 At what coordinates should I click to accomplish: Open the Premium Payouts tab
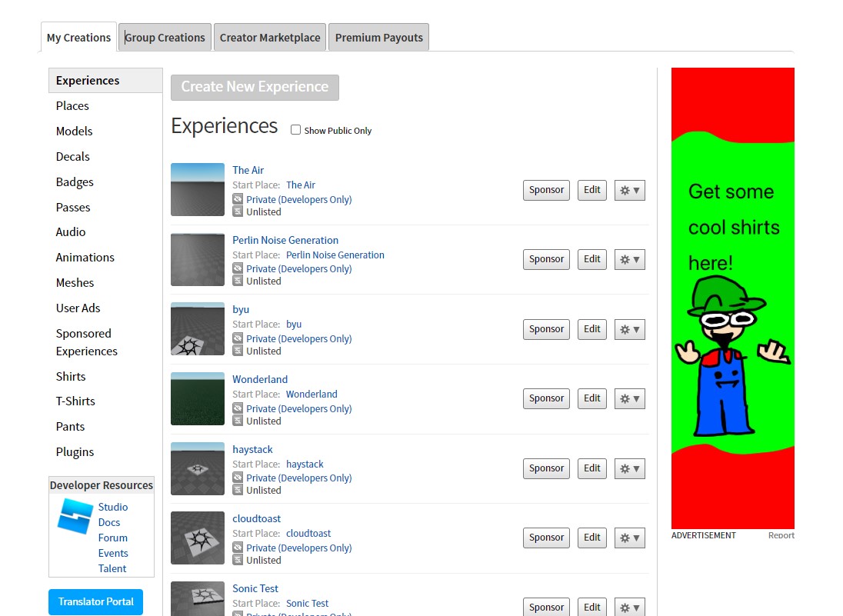tap(379, 37)
